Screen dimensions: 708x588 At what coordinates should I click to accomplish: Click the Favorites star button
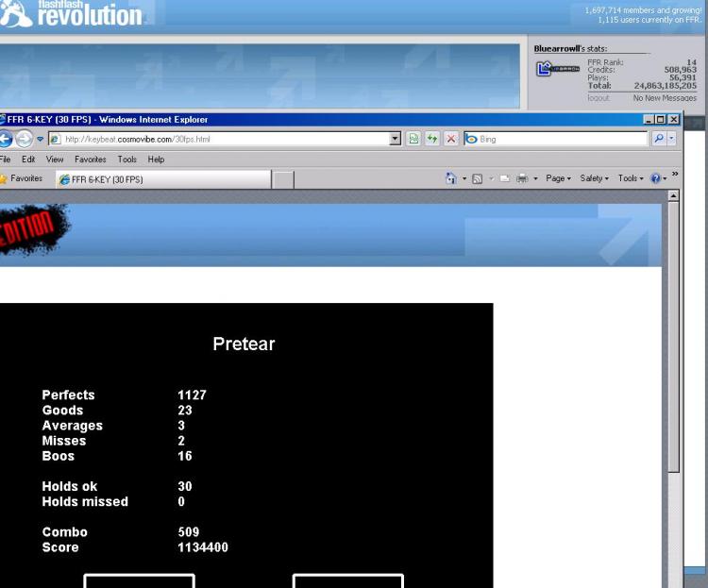(20, 178)
